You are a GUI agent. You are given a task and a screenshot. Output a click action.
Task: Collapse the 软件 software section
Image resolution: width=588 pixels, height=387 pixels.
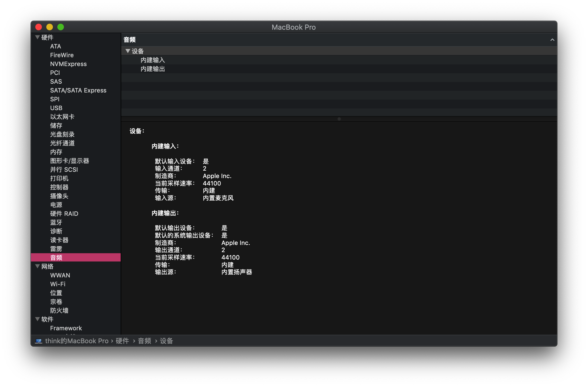tap(37, 319)
